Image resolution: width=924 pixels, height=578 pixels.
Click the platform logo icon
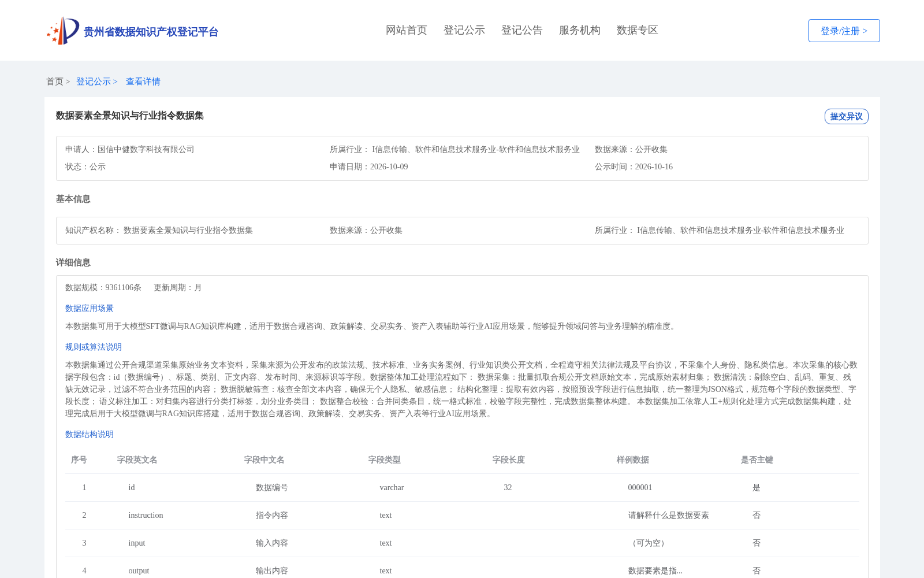63,31
